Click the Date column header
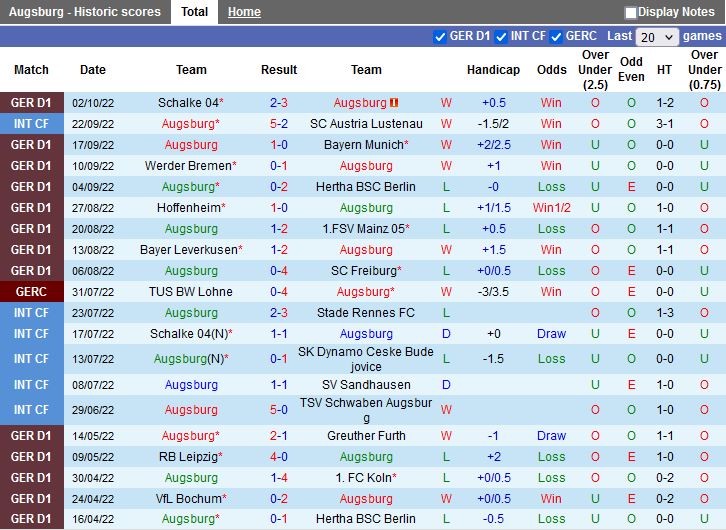This screenshot has height=530, width=726. click(x=93, y=70)
